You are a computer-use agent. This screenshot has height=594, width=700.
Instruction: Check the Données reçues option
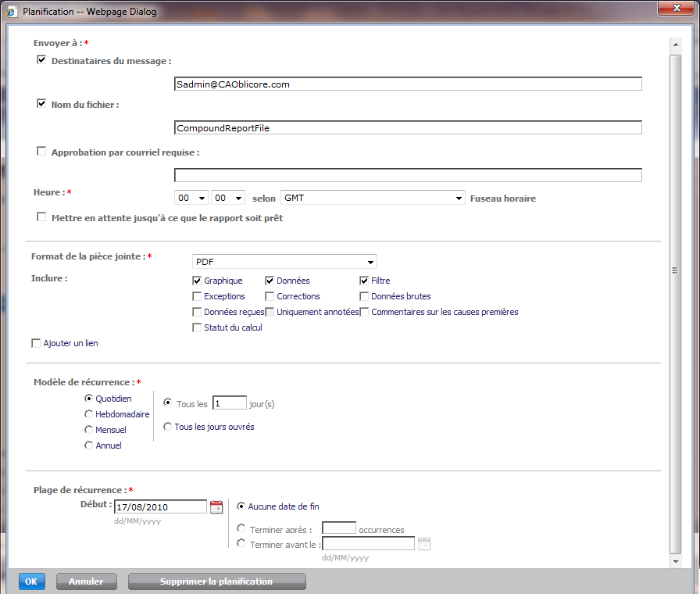click(x=197, y=312)
